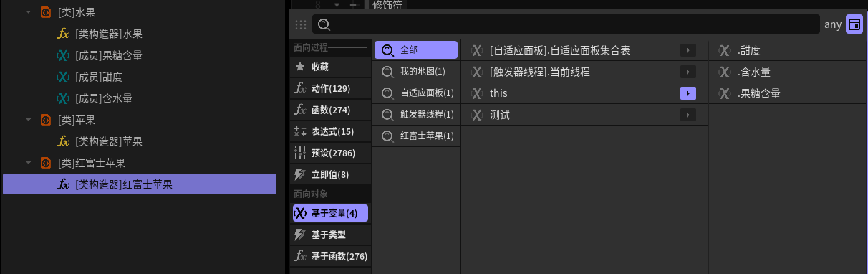868x274 pixels.
Task: Expand arrow on 自适应面板集合表 row
Action: coord(688,51)
